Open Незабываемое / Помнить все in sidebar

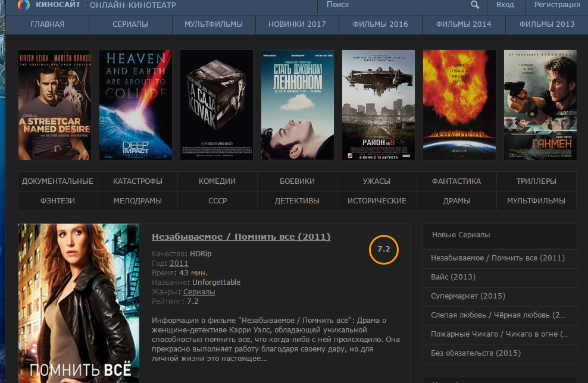499,258
